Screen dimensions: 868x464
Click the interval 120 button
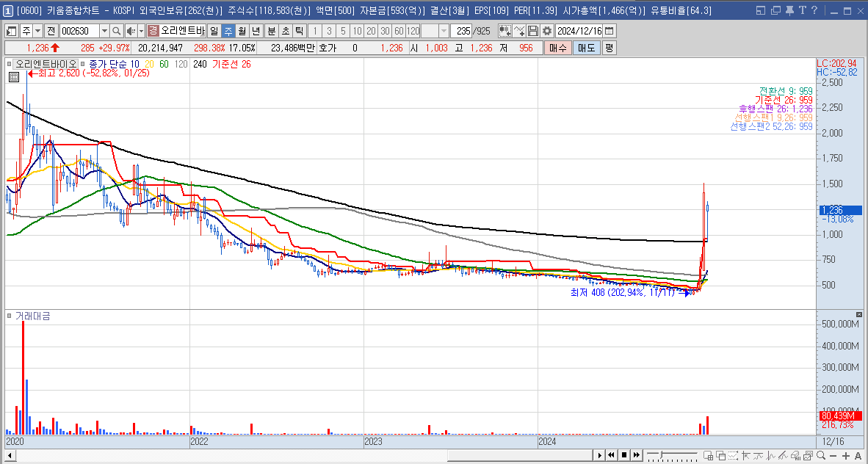coord(413,31)
